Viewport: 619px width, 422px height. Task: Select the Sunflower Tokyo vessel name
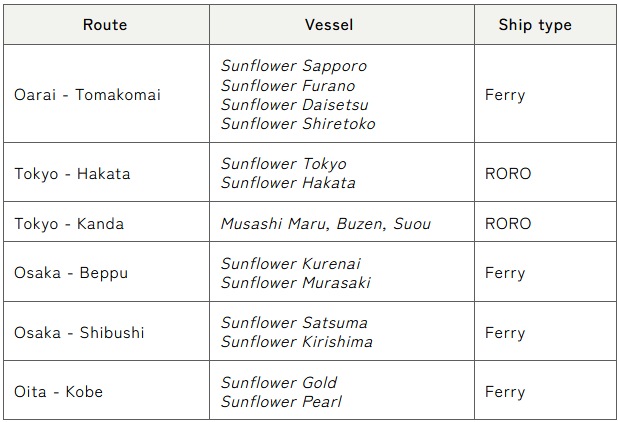(283, 164)
